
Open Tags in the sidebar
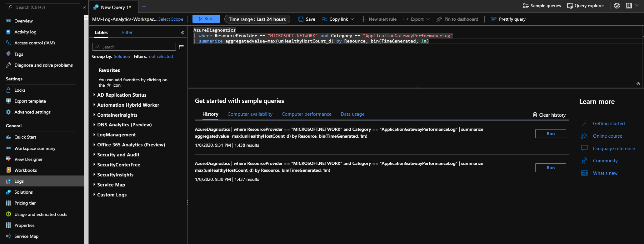coord(18,54)
